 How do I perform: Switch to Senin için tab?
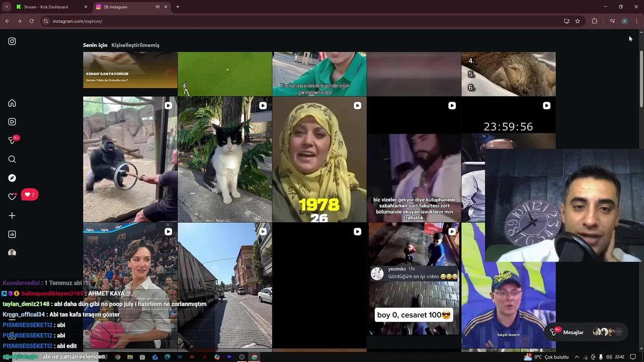[x=95, y=45]
